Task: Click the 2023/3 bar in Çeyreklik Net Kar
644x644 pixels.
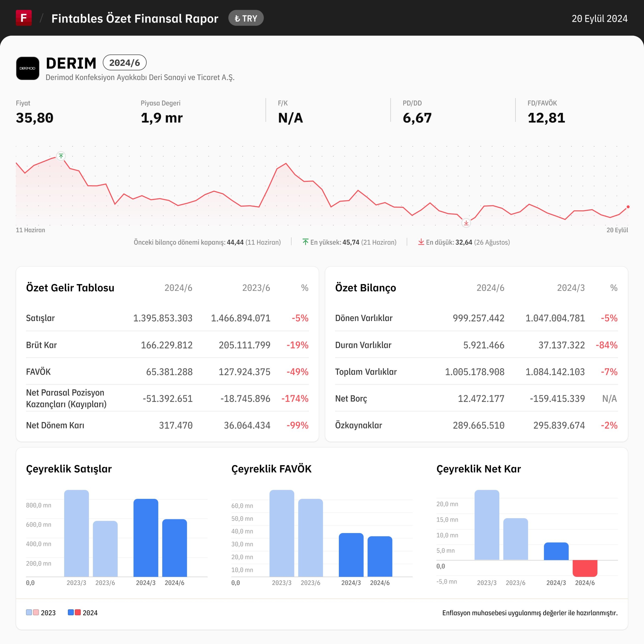Action: [487, 525]
